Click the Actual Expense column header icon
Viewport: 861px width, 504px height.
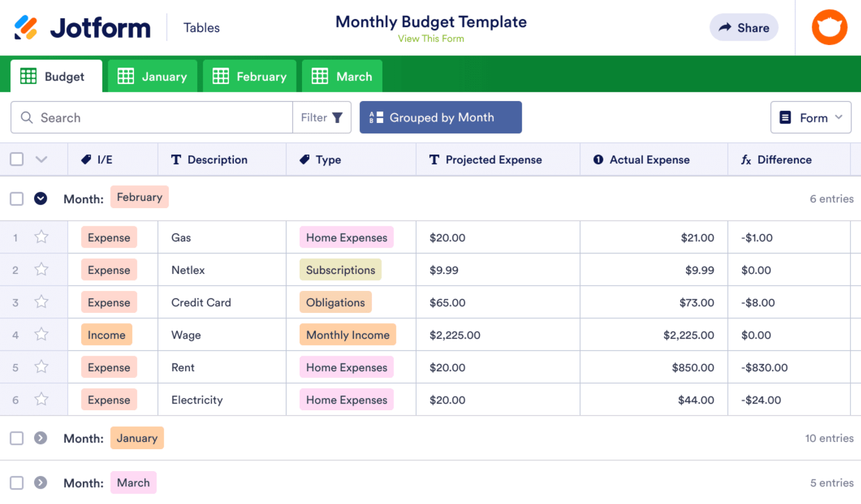pos(598,160)
